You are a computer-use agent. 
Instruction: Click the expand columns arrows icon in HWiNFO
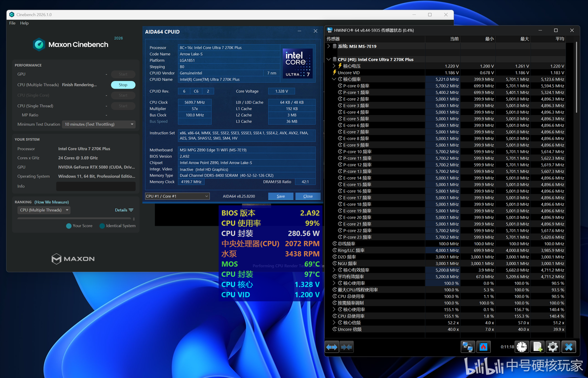331,347
